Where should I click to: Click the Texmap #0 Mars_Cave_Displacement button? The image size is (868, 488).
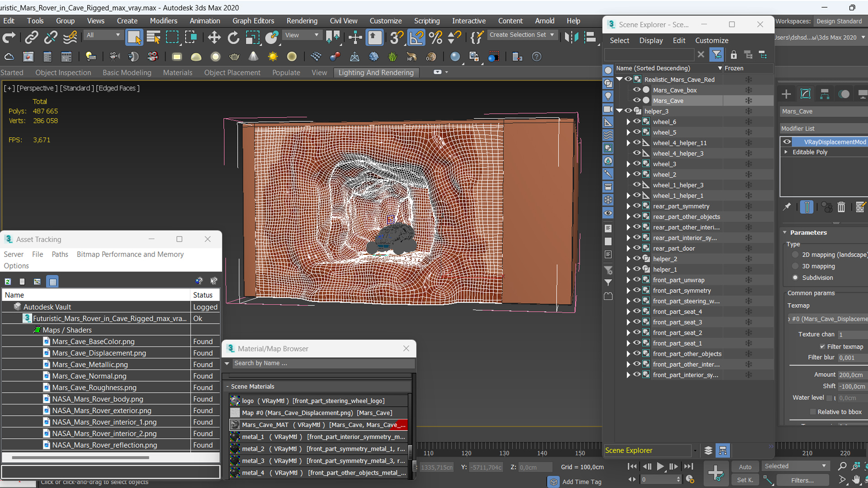(827, 319)
